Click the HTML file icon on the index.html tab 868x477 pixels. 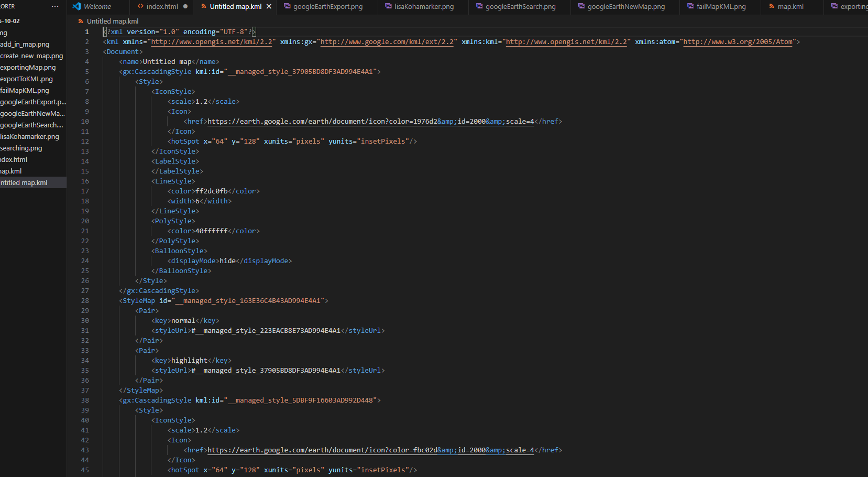click(x=140, y=6)
